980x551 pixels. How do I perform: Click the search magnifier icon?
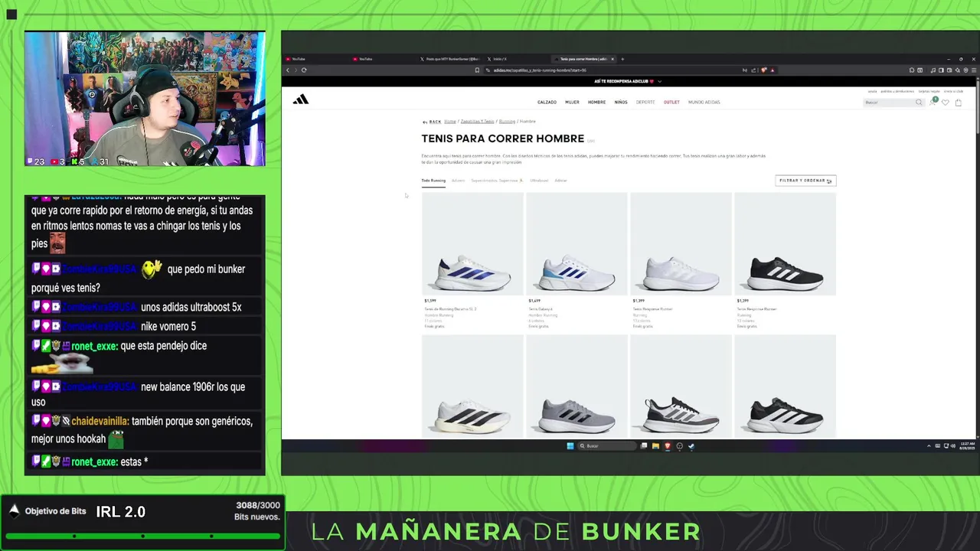919,103
